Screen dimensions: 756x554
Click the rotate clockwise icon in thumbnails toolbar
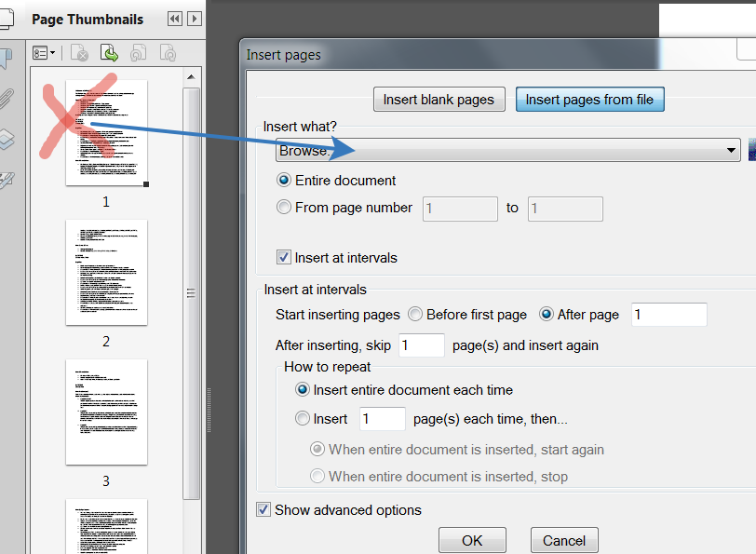[168, 53]
